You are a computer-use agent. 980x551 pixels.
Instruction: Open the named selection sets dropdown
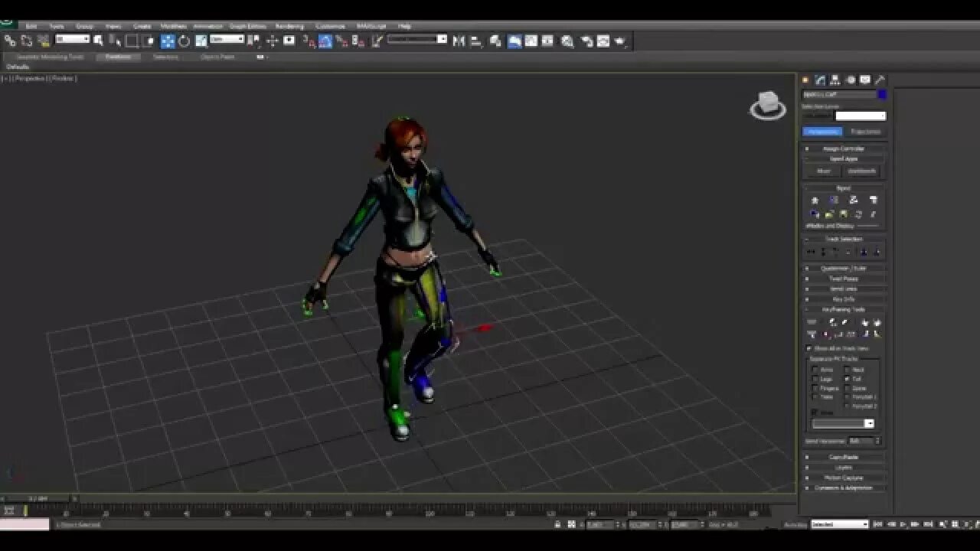click(417, 39)
